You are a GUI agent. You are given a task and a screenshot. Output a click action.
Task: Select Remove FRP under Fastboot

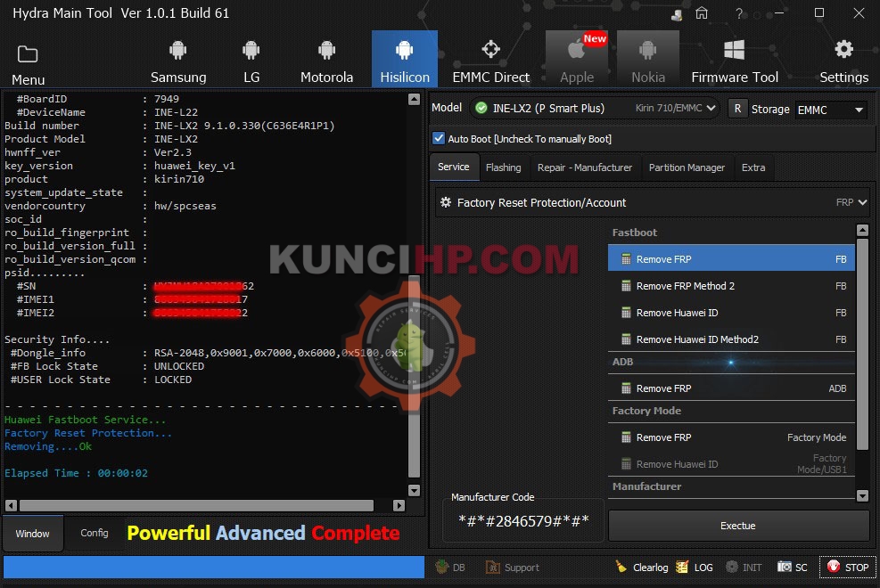[731, 259]
